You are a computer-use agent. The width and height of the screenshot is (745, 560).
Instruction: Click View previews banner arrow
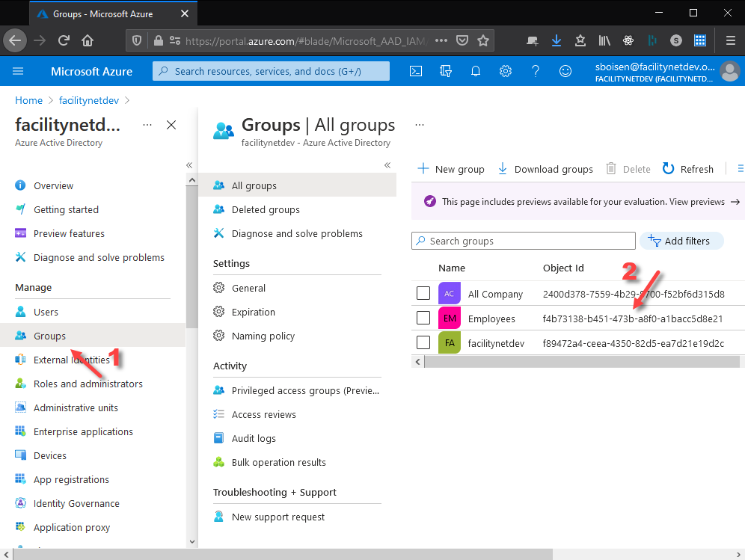point(735,202)
